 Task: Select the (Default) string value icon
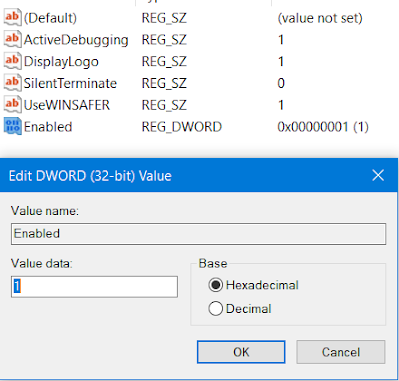coord(13,17)
